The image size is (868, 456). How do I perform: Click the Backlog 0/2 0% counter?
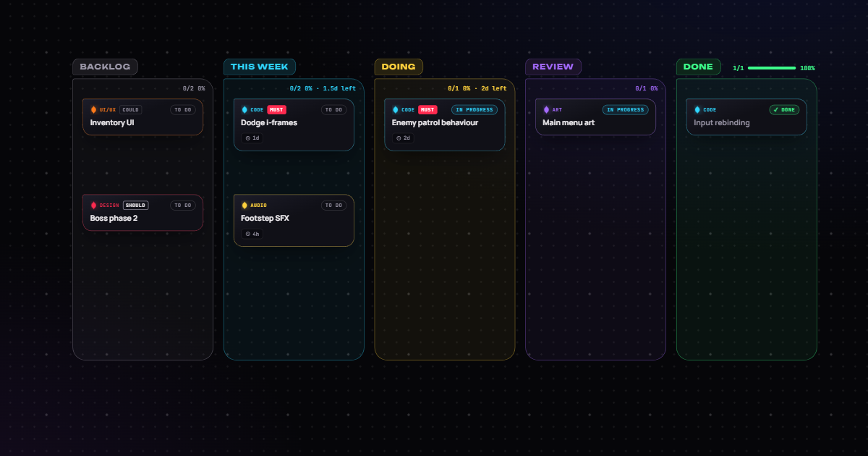coord(194,88)
